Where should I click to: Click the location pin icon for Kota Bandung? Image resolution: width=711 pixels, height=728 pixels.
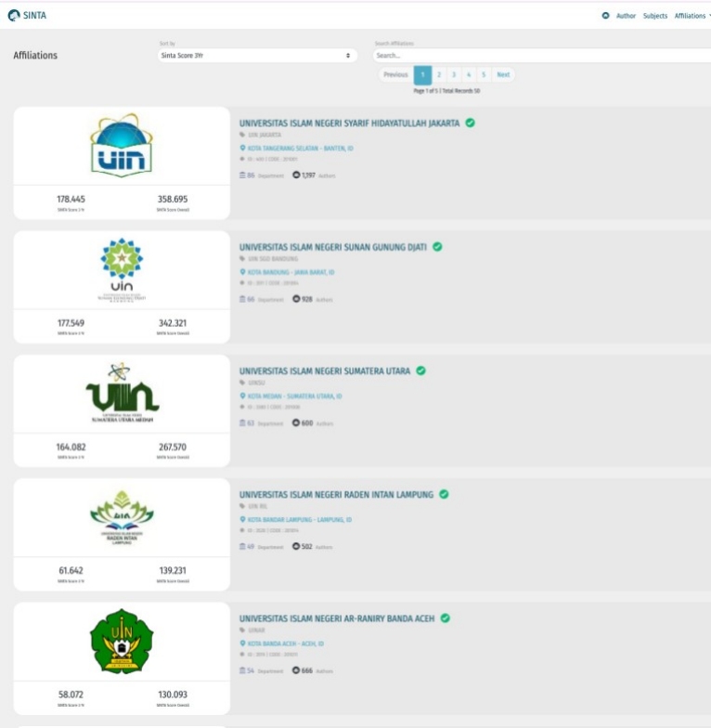[x=242, y=272]
